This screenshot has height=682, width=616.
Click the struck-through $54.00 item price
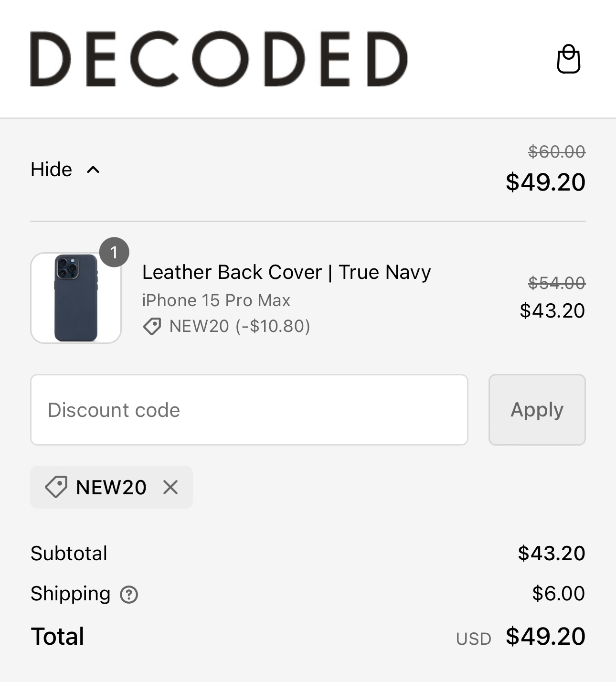[557, 283]
